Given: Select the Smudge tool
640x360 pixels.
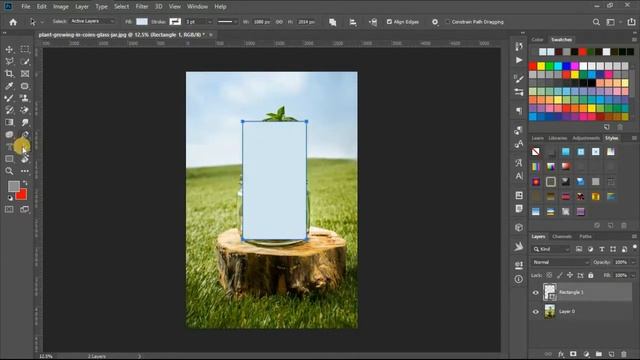Looking at the screenshot, I should (25, 122).
